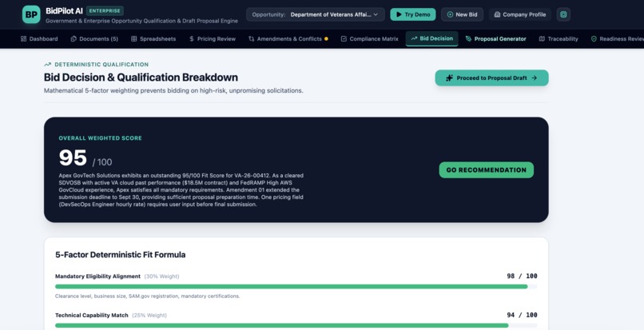The width and height of the screenshot is (644, 330).
Task: Click the Amendments compare icon
Action: click(252, 38)
